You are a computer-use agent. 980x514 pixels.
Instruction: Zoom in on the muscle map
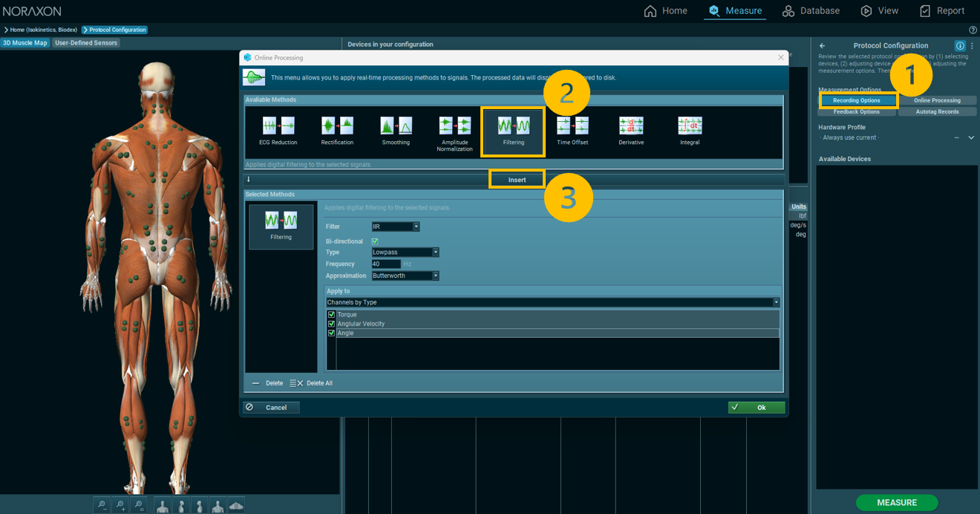pyautogui.click(x=120, y=505)
